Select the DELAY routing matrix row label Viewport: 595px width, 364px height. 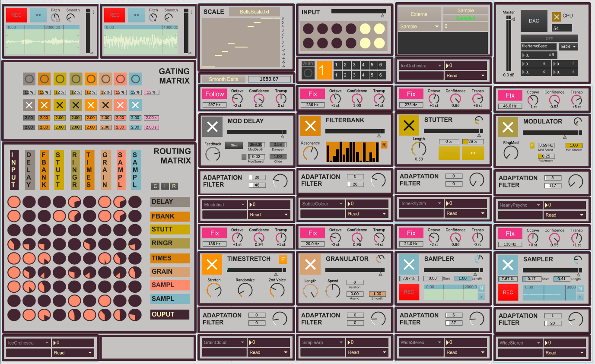point(170,202)
